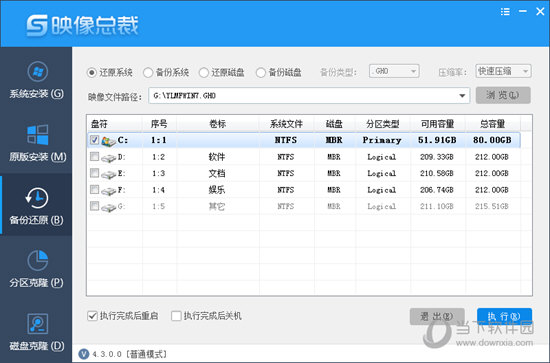Uncheck the C: partition checkbox
Screen dimensions: 550x363
pos(94,140)
